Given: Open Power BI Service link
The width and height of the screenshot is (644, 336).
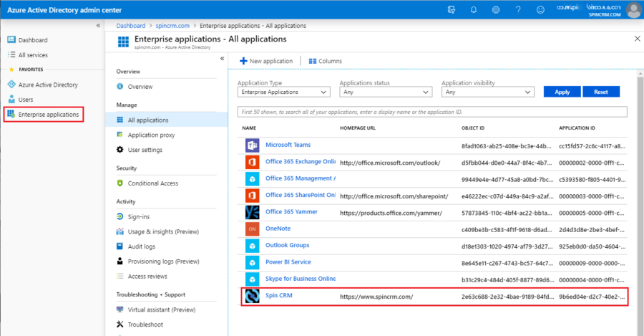Looking at the screenshot, I should tap(288, 262).
